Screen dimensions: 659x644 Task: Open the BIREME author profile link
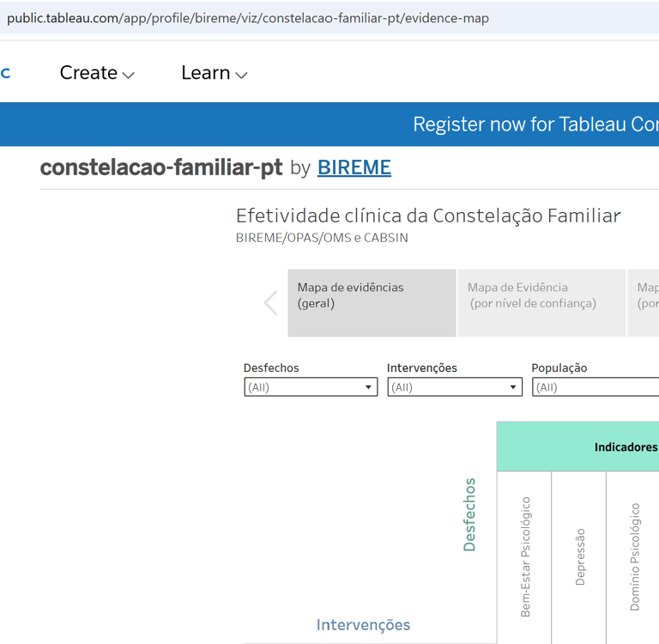(x=354, y=167)
